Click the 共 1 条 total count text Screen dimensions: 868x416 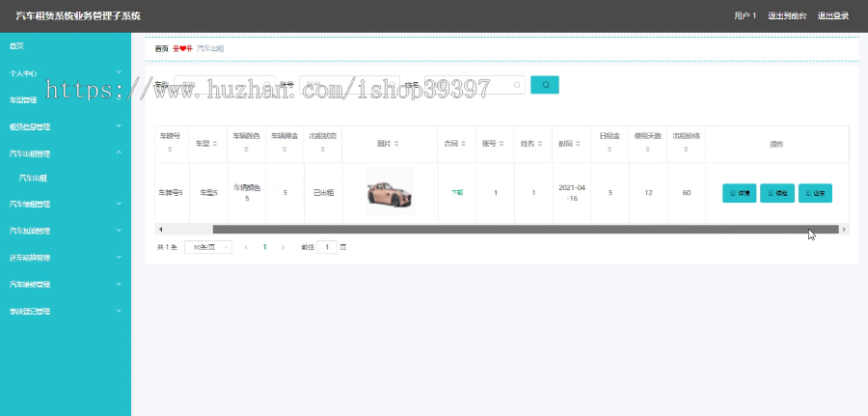point(167,248)
